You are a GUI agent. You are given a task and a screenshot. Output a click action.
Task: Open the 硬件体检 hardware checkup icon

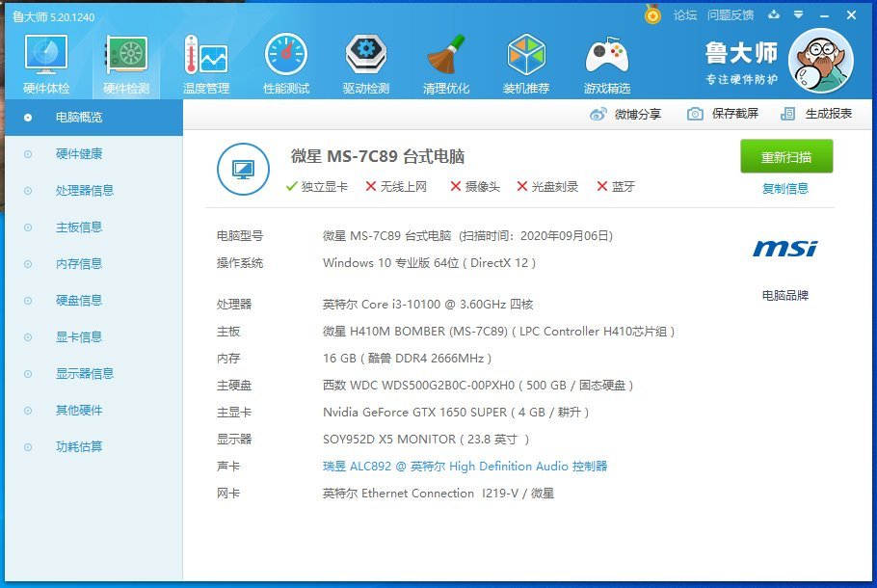point(46,65)
